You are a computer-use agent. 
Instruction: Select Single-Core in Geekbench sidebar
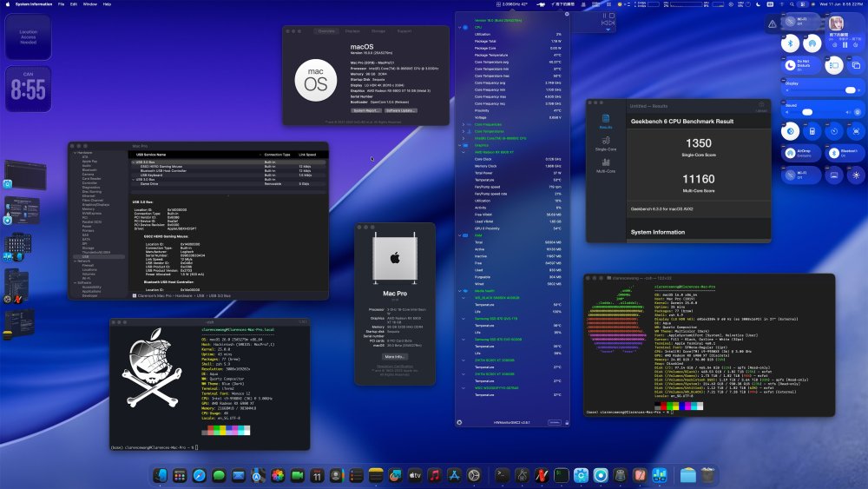tap(606, 143)
